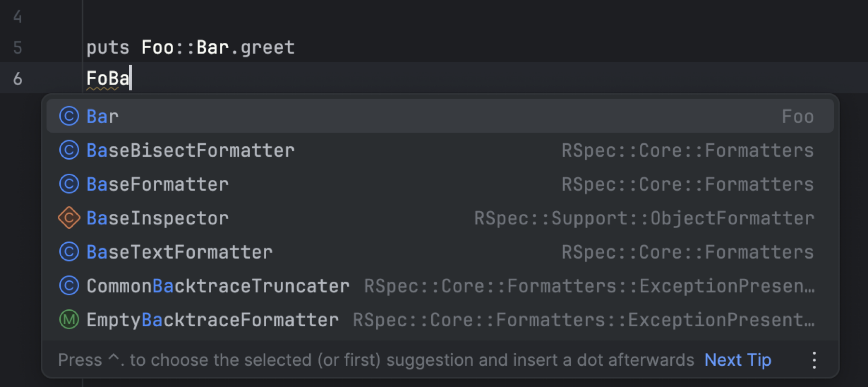The image size is (868, 387).
Task: Select the Bar completion suggestion
Action: (x=102, y=116)
